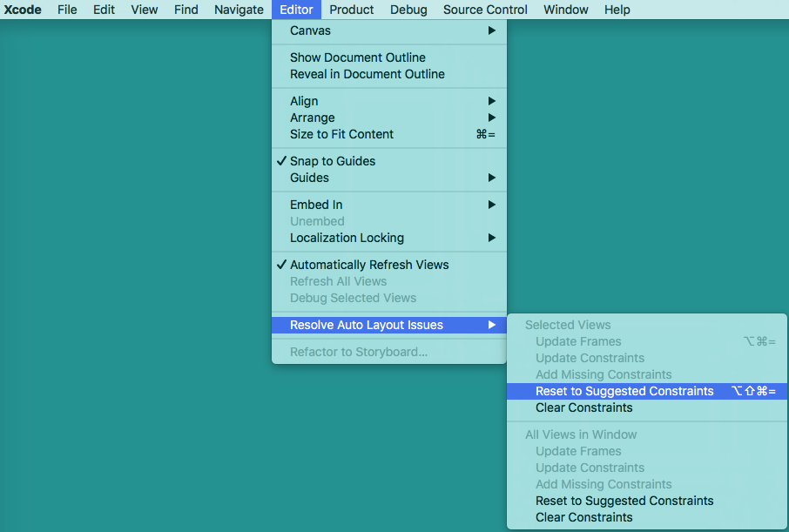The width and height of the screenshot is (789, 532).
Task: Expand the Guides submenu
Action: 389,178
